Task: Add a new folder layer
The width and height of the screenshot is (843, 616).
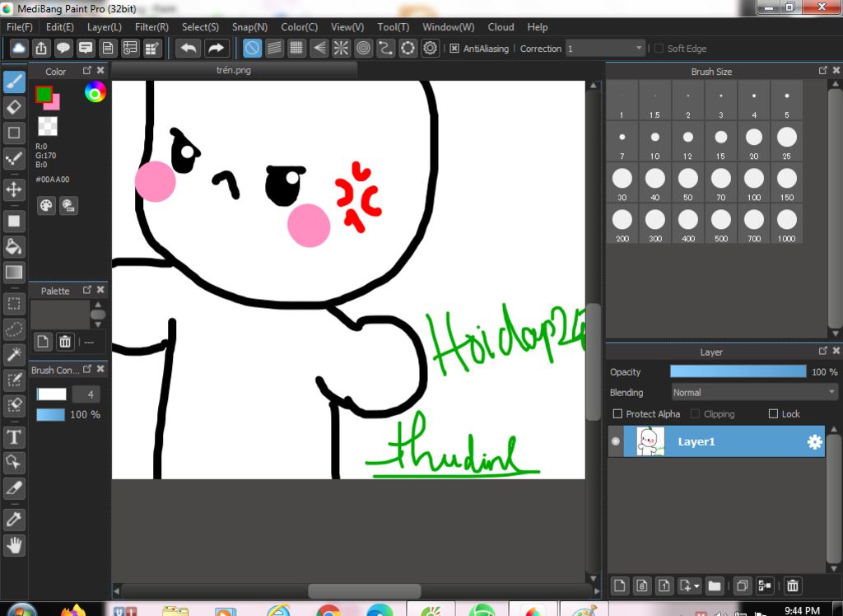Action: point(714,586)
